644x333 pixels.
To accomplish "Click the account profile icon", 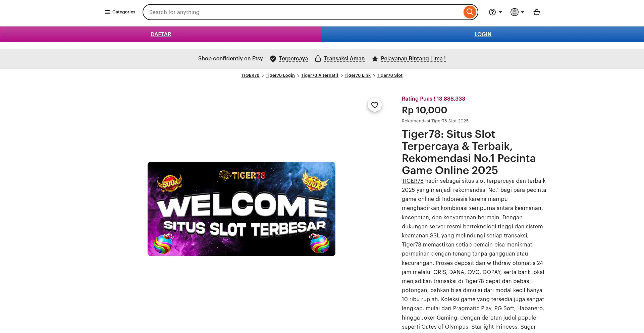I will point(515,12).
